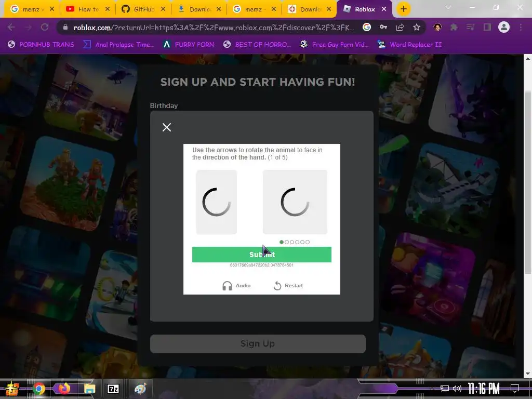Submit the captcha answer
The image size is (532, 399).
pos(262,255)
